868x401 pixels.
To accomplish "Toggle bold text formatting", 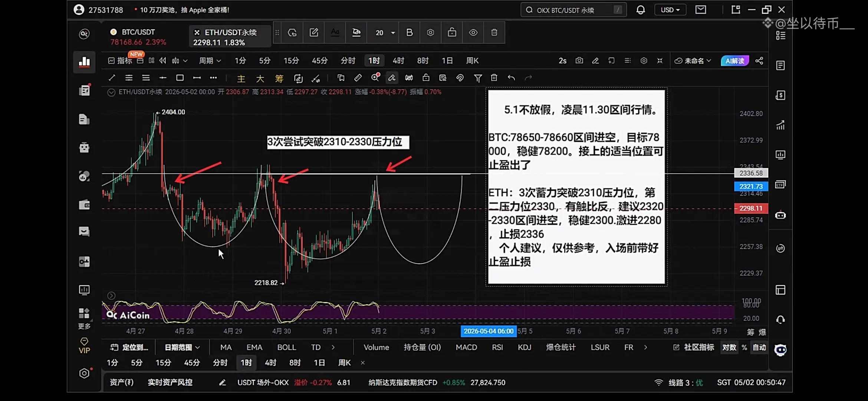I will (x=410, y=33).
